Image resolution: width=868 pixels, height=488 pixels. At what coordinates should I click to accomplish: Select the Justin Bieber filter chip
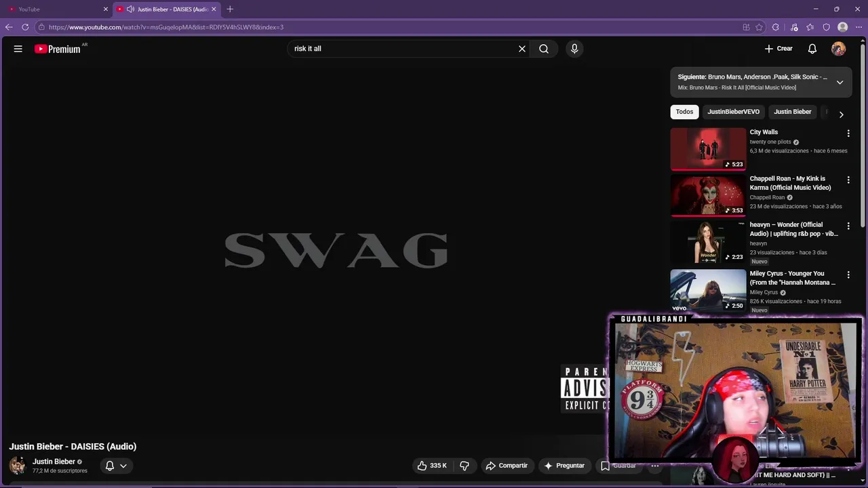(793, 112)
